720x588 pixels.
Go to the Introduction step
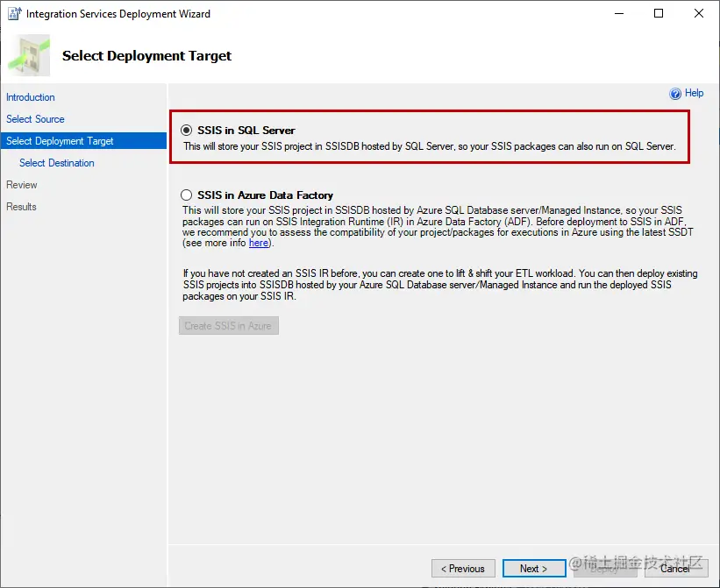point(31,97)
